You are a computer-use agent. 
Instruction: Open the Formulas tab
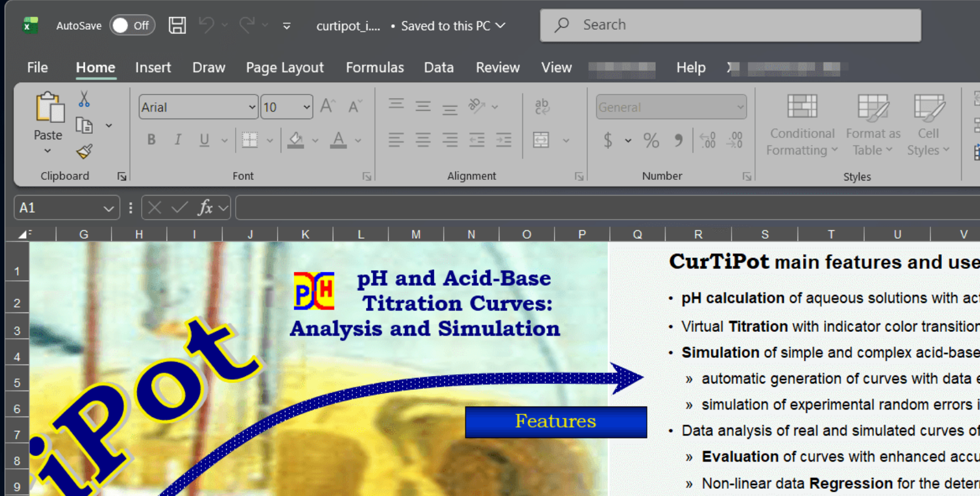pyautogui.click(x=375, y=68)
